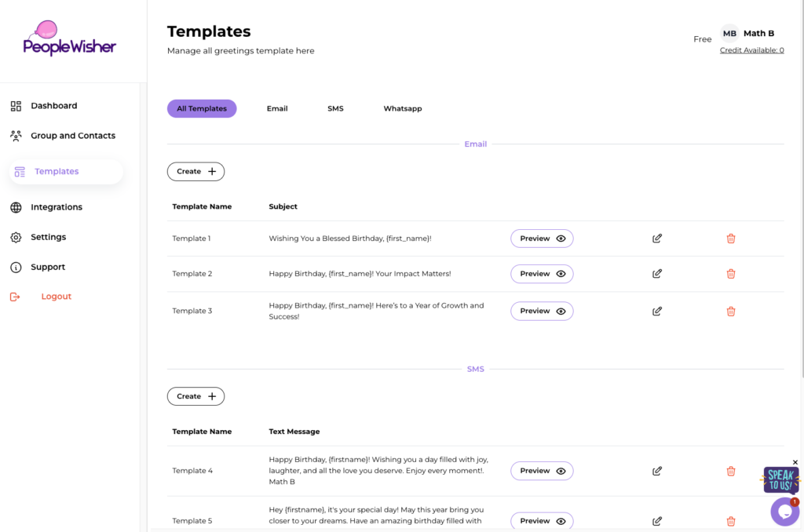Open the Credit Available link

click(x=751, y=50)
